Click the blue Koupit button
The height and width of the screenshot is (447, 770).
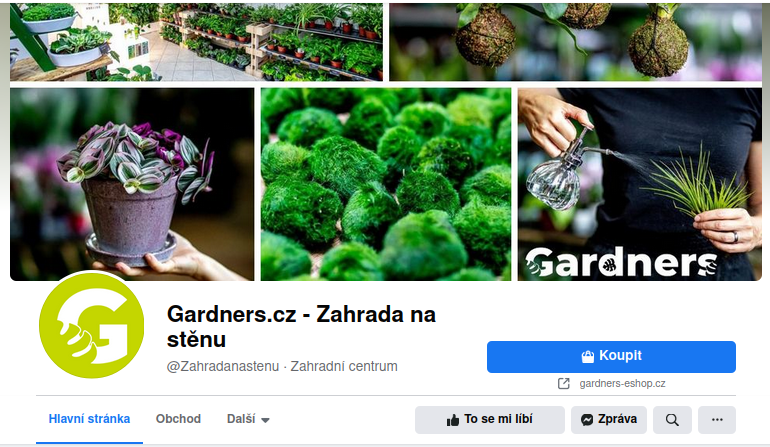click(x=611, y=357)
